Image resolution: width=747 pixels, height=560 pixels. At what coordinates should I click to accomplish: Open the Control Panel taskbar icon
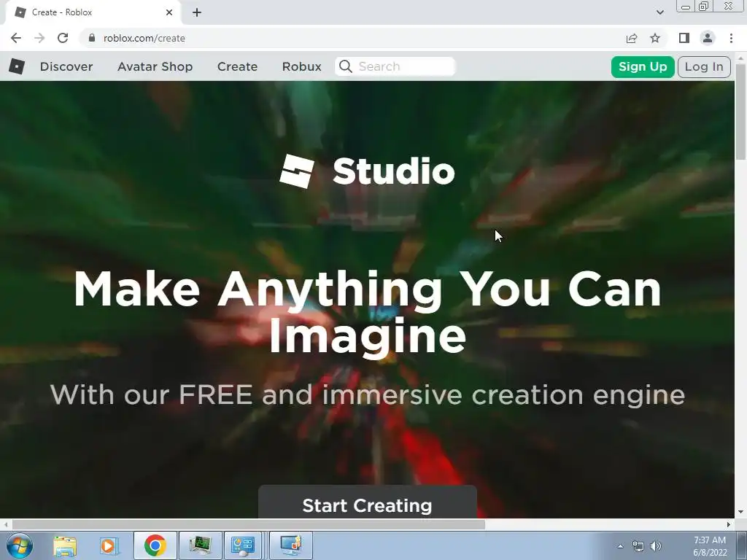[243, 545]
